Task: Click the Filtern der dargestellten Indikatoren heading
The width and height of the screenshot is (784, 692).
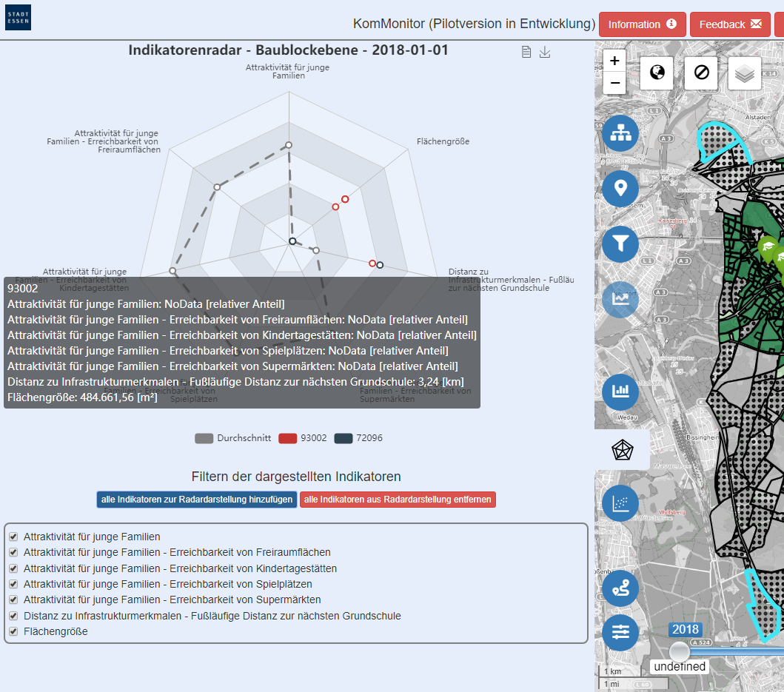Action: tap(296, 477)
